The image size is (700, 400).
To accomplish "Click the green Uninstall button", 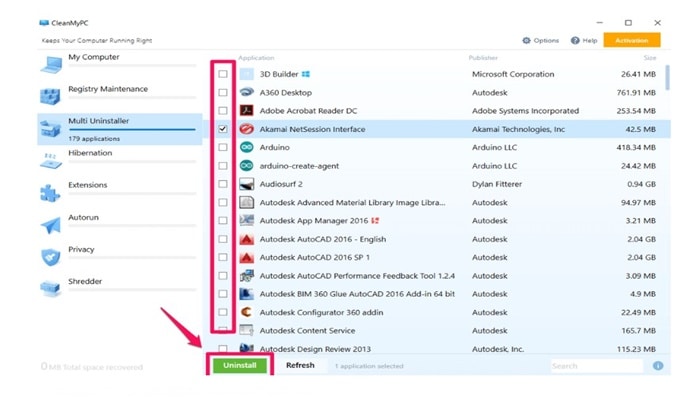I will tap(240, 365).
